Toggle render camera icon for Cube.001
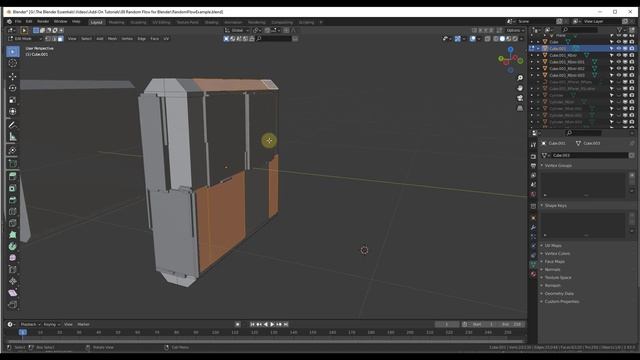 (632, 49)
